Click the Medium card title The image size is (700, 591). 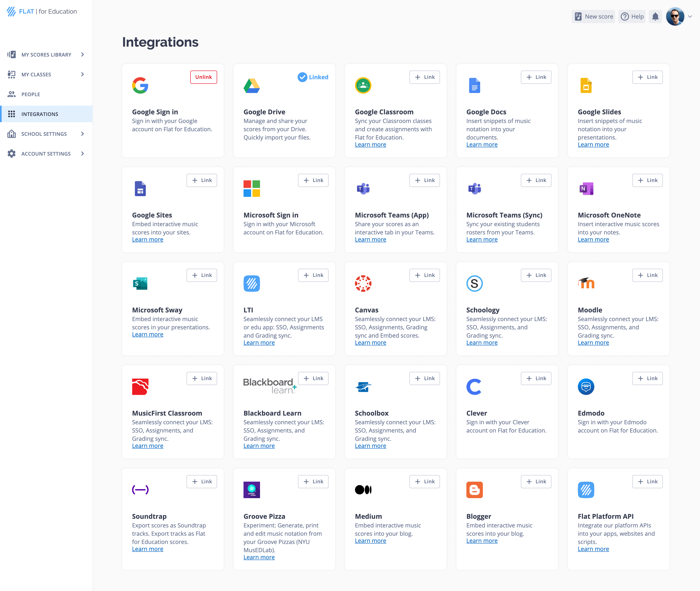click(368, 516)
